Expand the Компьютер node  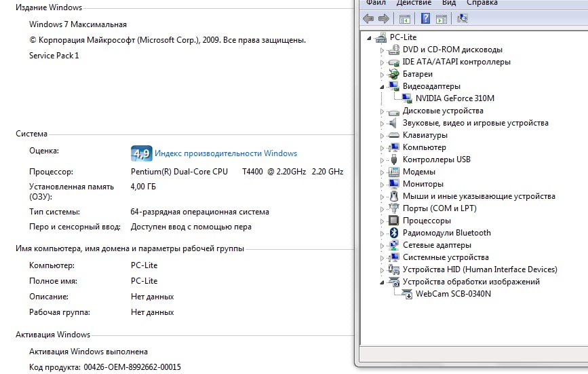382,148
